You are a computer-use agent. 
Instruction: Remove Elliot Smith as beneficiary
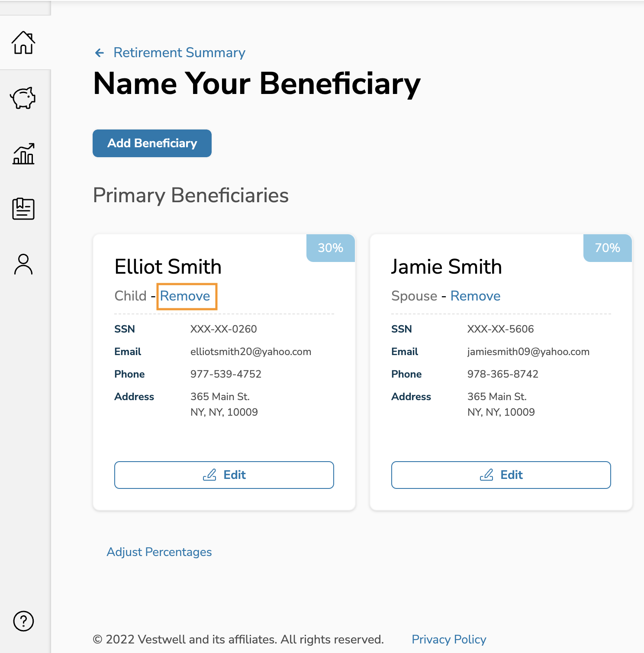186,296
